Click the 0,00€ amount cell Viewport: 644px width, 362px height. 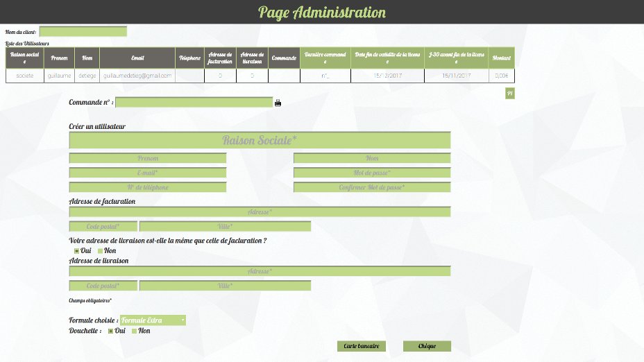[x=502, y=76]
